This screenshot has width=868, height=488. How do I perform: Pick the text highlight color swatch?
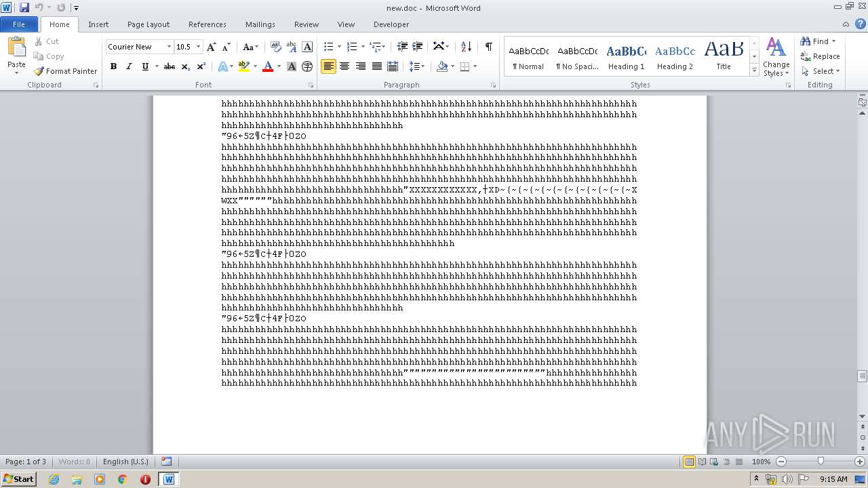pyautogui.click(x=243, y=66)
